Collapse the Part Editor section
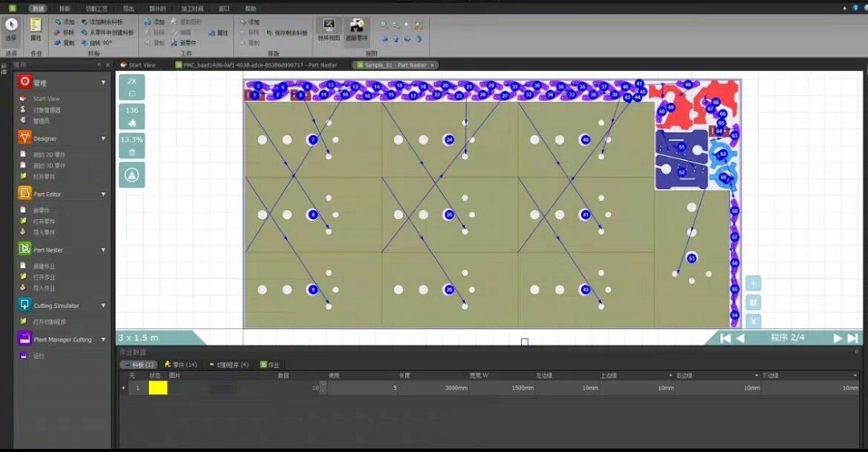 103,194
